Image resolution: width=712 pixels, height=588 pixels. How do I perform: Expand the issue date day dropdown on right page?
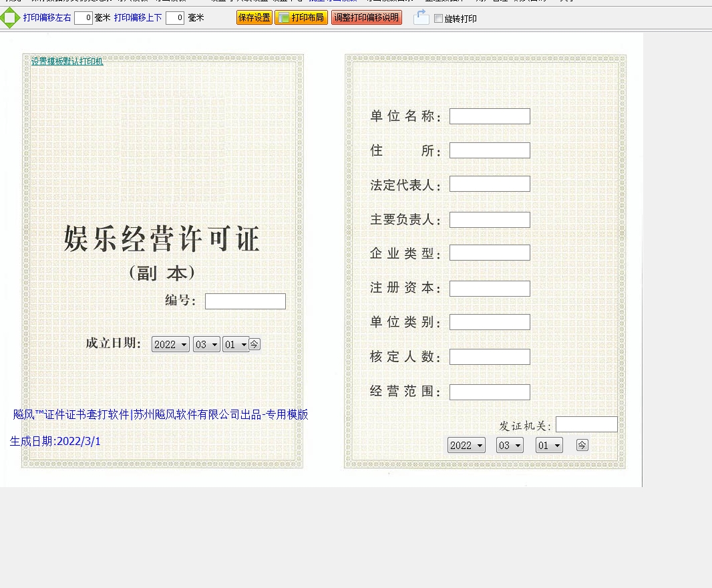(549, 446)
